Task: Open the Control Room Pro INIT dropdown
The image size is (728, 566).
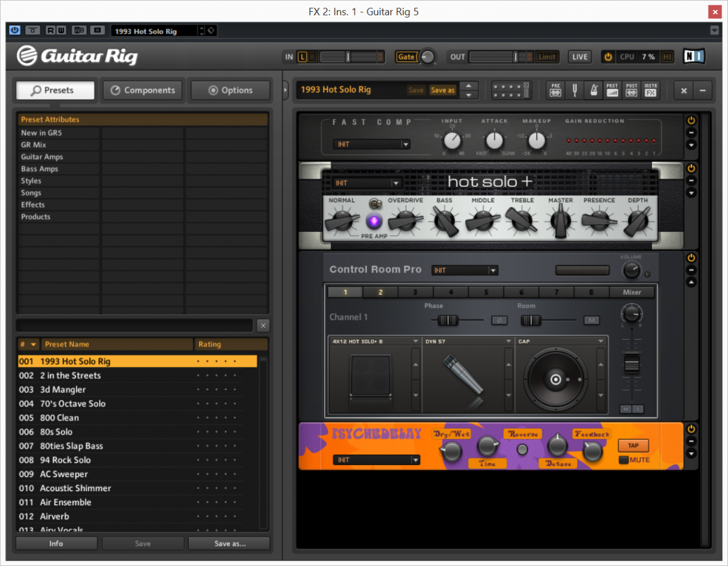Action: [465, 270]
